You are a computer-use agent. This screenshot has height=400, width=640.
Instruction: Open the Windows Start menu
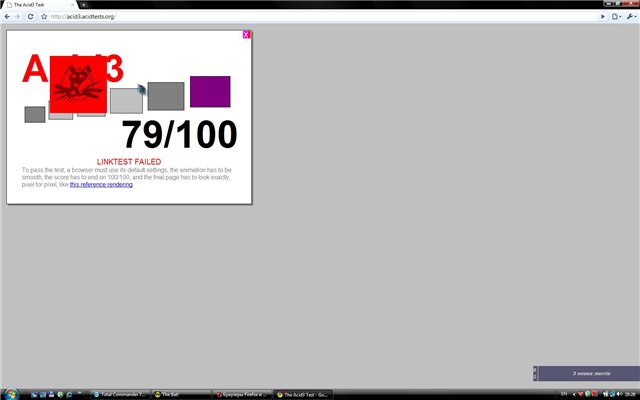11,394
